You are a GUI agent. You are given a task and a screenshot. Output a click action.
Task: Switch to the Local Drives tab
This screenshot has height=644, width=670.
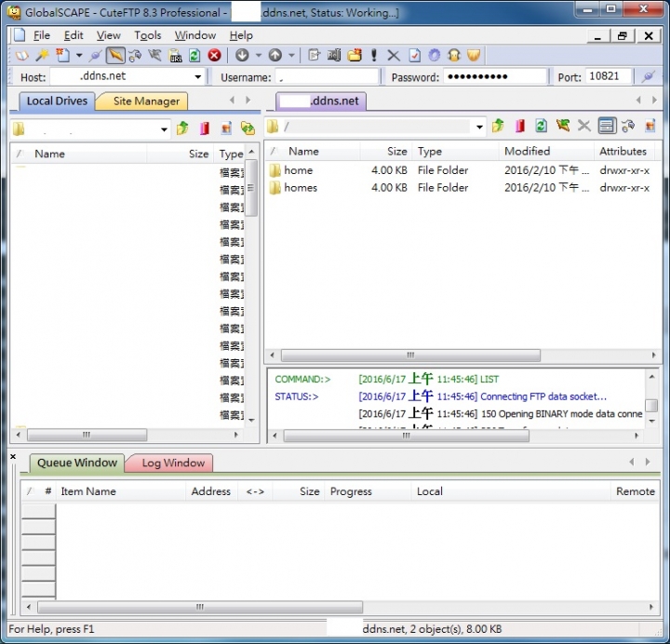point(57,101)
